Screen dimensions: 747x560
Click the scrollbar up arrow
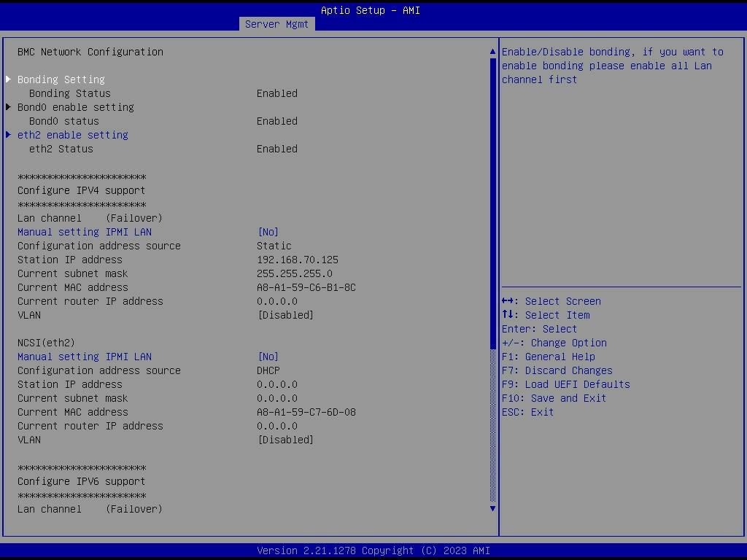pyautogui.click(x=492, y=52)
